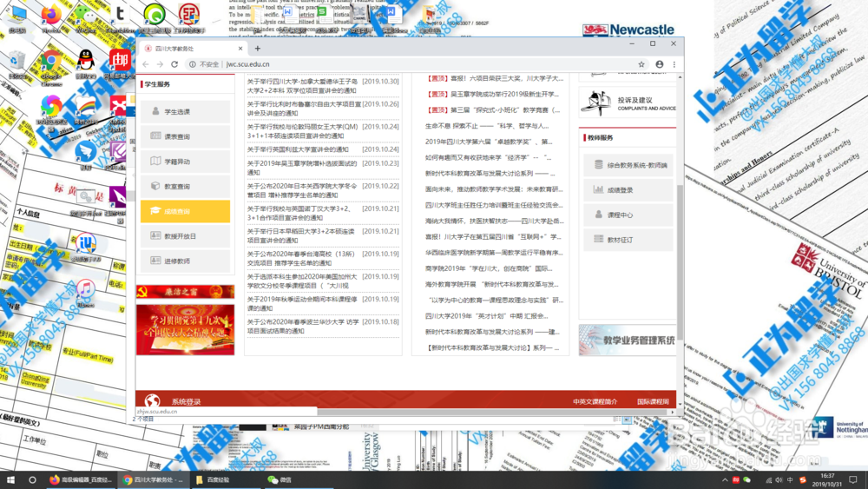Open 学生选课 student service
This screenshot has height=489, width=868.
pos(185,112)
